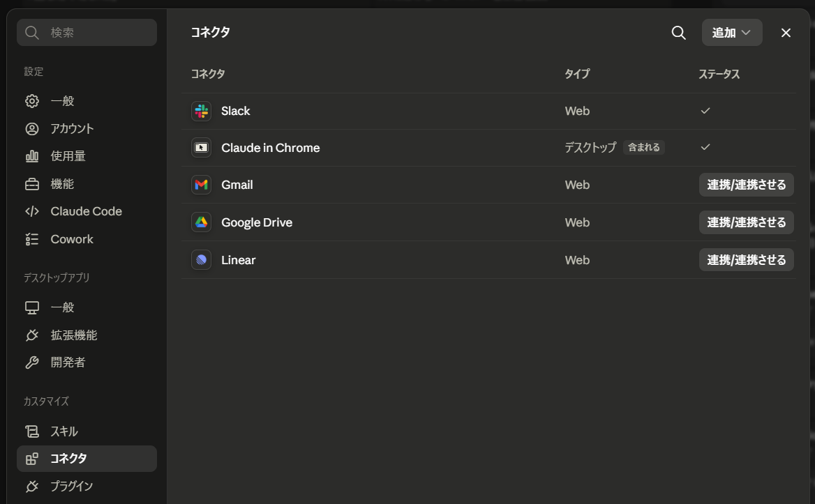The width and height of the screenshot is (815, 504).
Task: Click the 開発者 wrench icon
Action: (32, 362)
